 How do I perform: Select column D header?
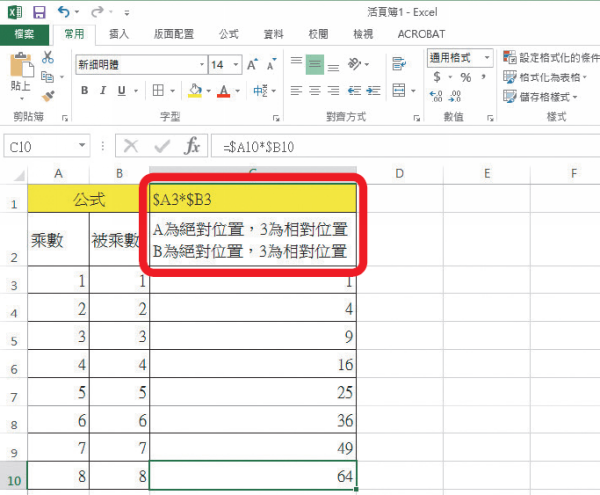click(399, 174)
